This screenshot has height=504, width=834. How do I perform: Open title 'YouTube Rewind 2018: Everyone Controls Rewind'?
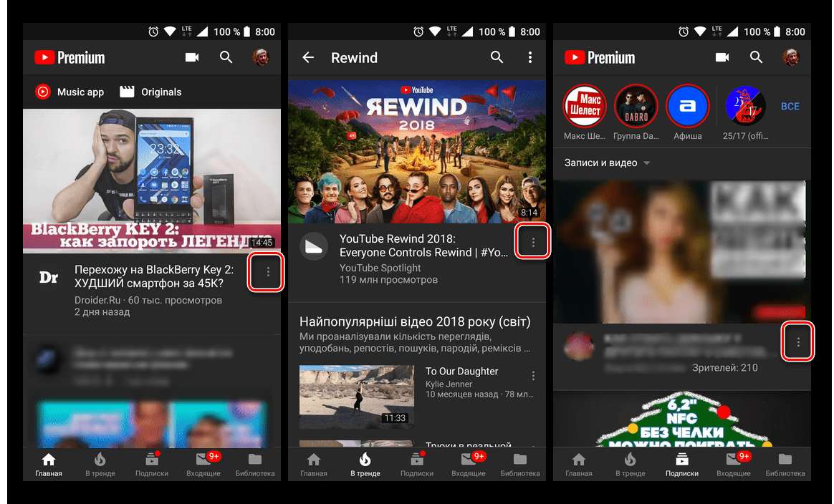[x=424, y=246]
